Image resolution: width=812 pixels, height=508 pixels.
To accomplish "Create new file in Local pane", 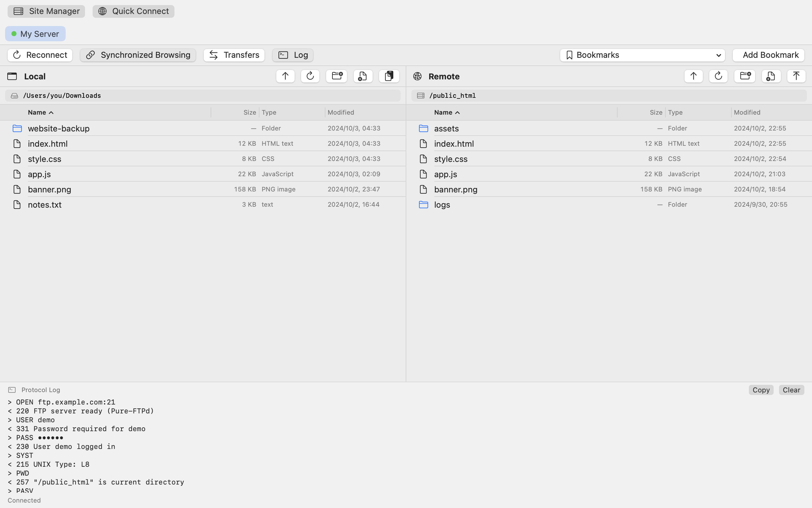I will [363, 76].
